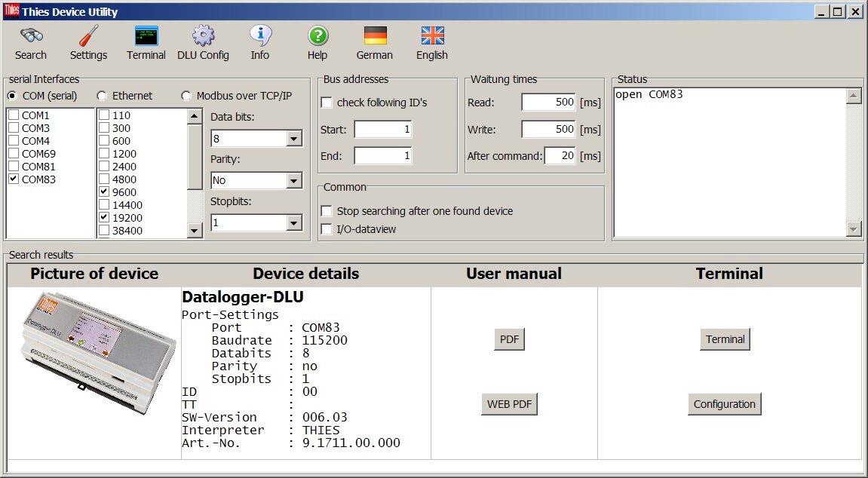Viewport: 868px width, 478px height.
Task: Enable the COM69 port checkbox
Action: click(x=14, y=154)
